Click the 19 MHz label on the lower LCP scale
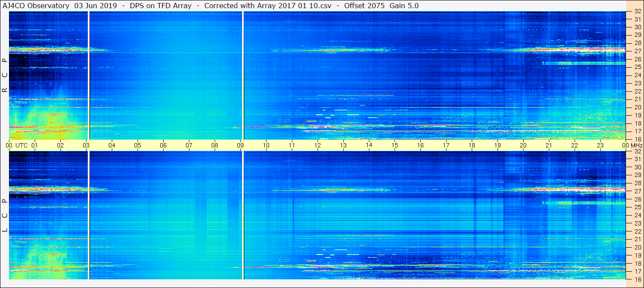644x288 pixels. click(x=638, y=255)
